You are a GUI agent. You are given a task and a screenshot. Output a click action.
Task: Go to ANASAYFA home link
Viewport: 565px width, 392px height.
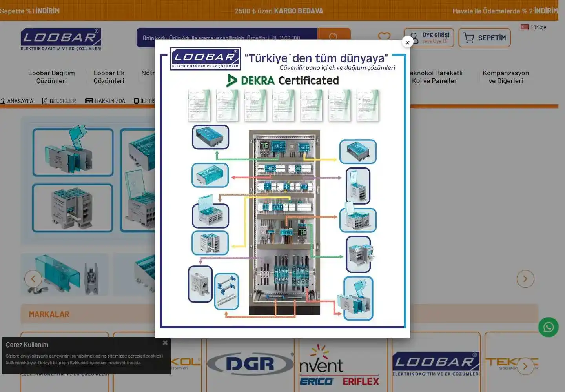[x=17, y=101]
